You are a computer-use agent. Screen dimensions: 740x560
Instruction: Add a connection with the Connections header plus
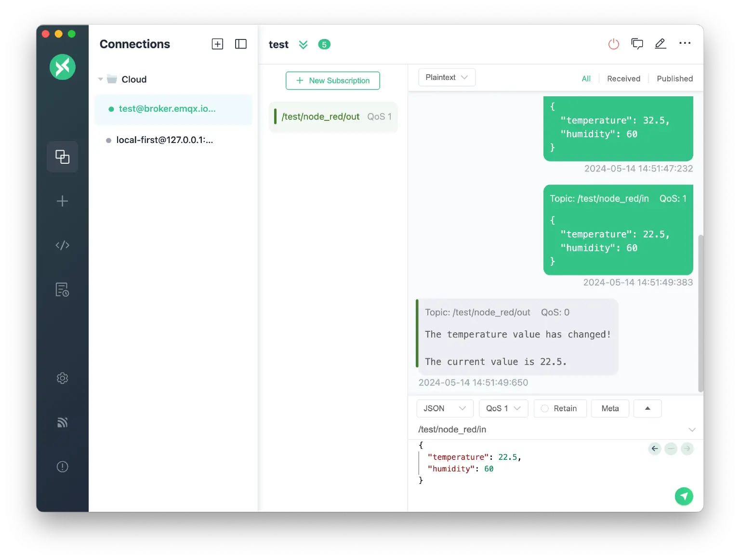click(x=217, y=44)
